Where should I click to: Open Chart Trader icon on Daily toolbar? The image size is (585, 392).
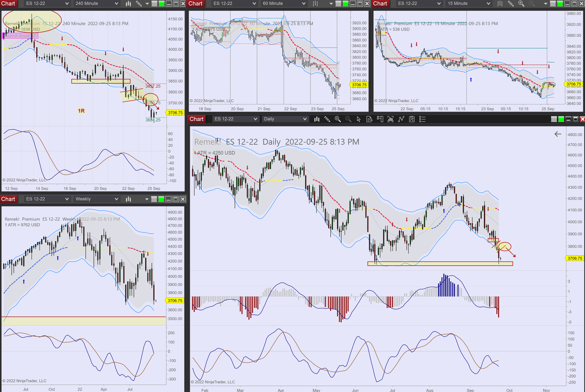pos(380,119)
